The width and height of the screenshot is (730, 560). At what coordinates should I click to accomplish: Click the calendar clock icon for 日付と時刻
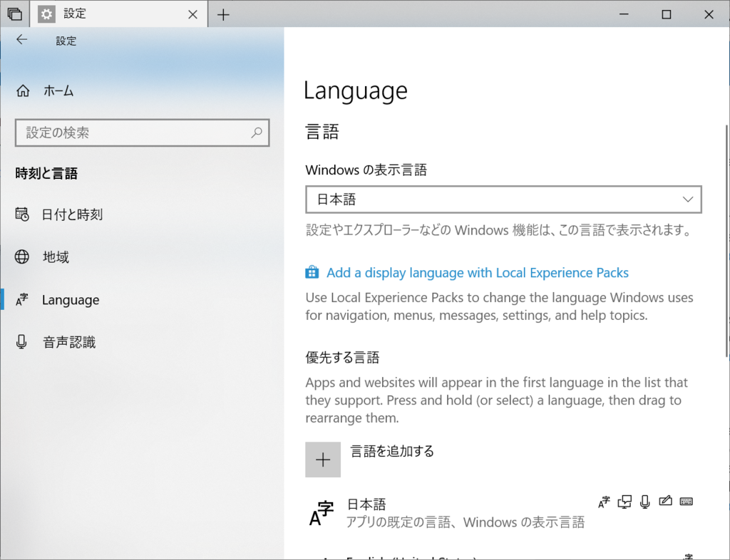coord(22,214)
